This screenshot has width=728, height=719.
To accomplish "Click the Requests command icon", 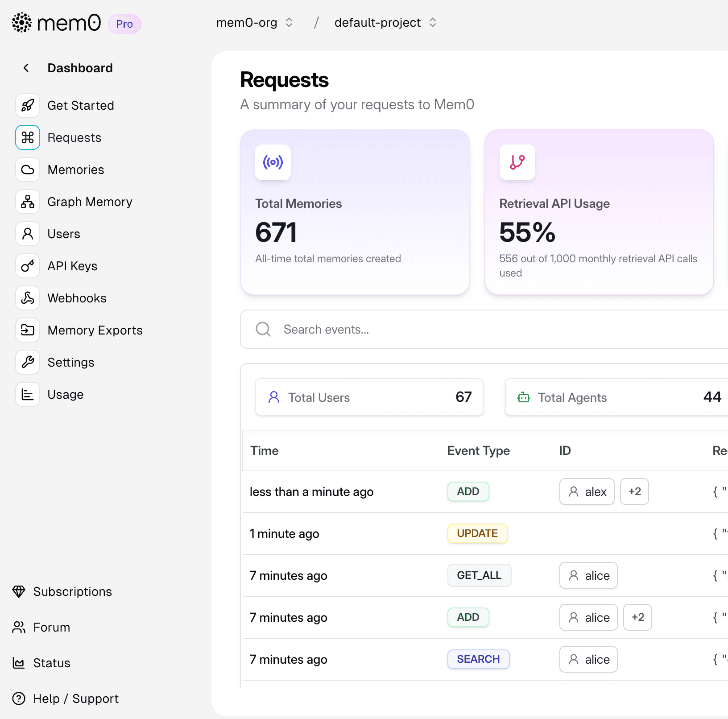I will point(28,137).
